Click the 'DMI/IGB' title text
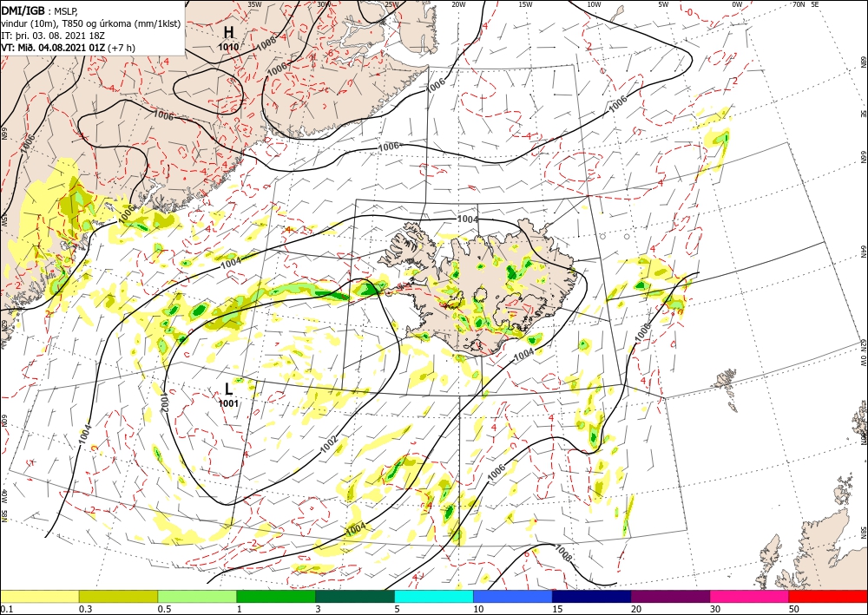This screenshot has height=615, width=868. pyautogui.click(x=23, y=10)
